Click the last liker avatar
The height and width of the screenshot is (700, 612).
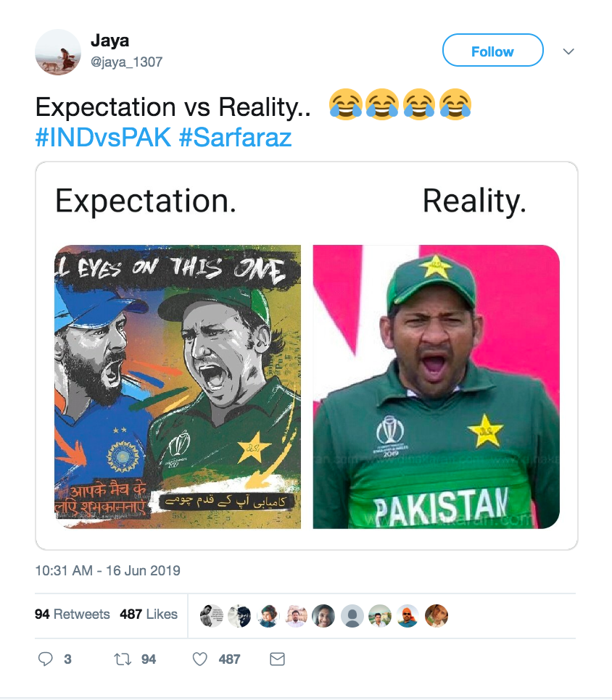click(437, 615)
